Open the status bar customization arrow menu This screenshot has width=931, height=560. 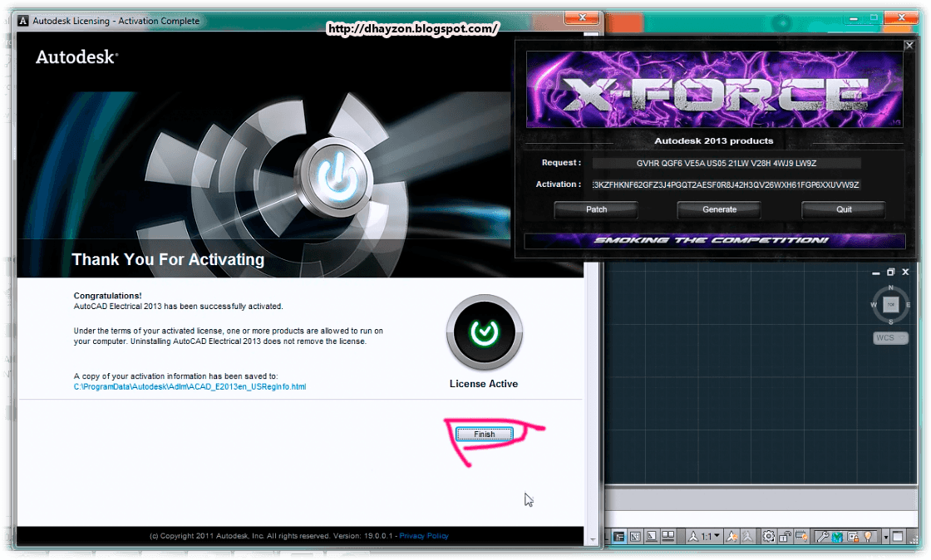(886, 536)
